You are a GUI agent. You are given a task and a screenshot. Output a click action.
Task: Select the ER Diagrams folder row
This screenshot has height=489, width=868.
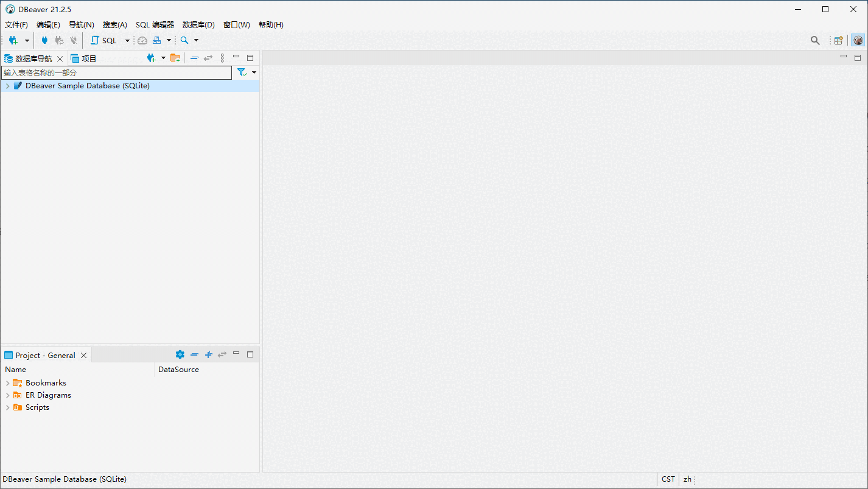coord(130,395)
